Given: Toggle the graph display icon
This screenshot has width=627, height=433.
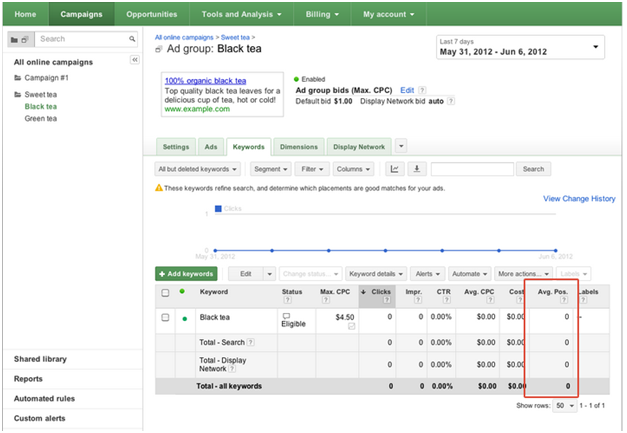Looking at the screenshot, I should 395,169.
